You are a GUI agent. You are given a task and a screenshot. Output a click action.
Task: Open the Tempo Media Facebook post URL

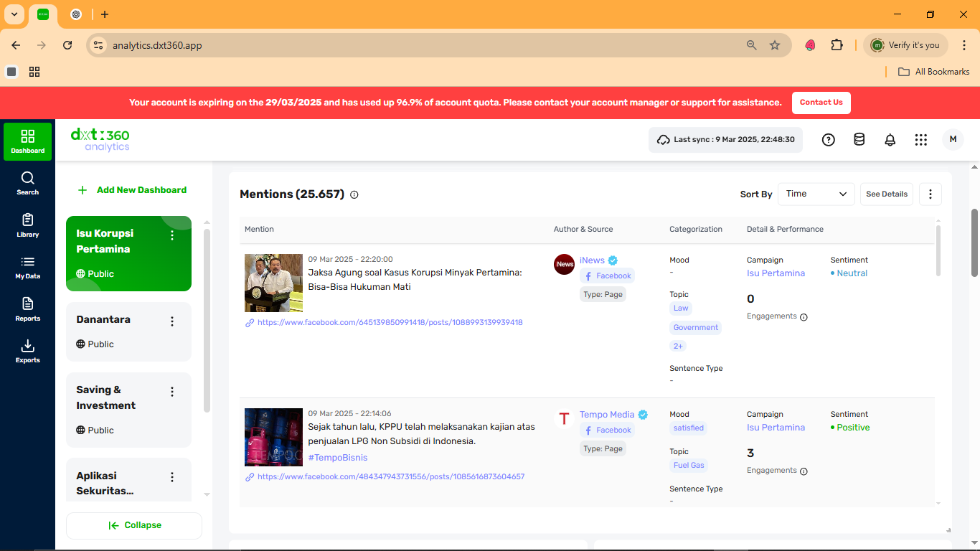click(x=391, y=477)
